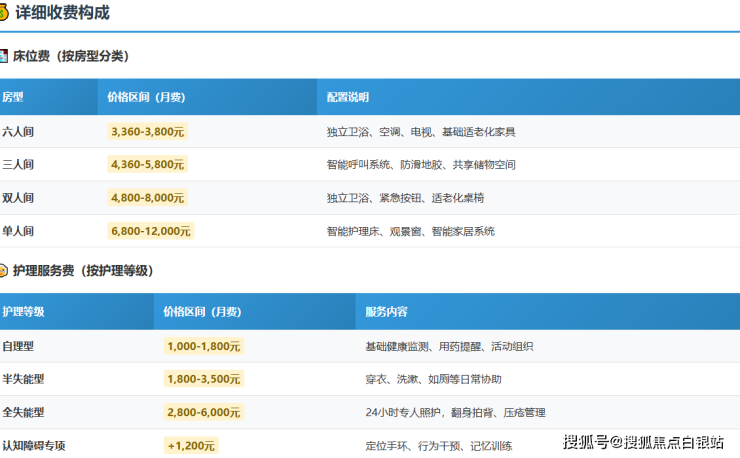740x458 pixels.
Task: Click the 认知障碍专项 row label
Action: click(34, 445)
